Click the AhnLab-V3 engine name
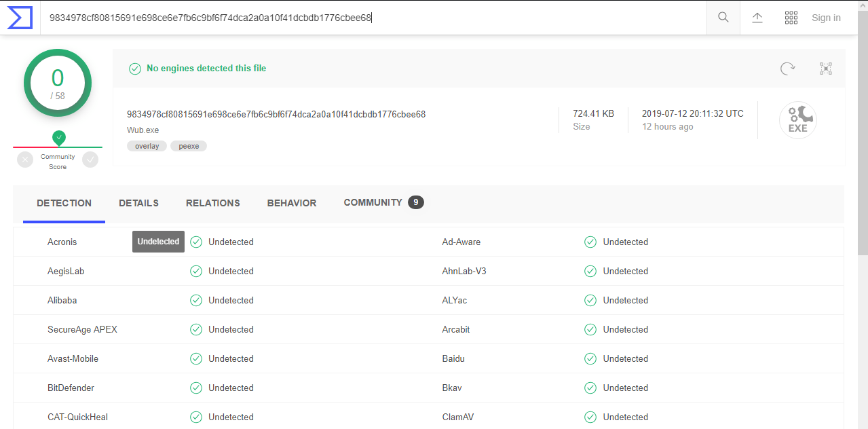The height and width of the screenshot is (429, 868). tap(464, 271)
